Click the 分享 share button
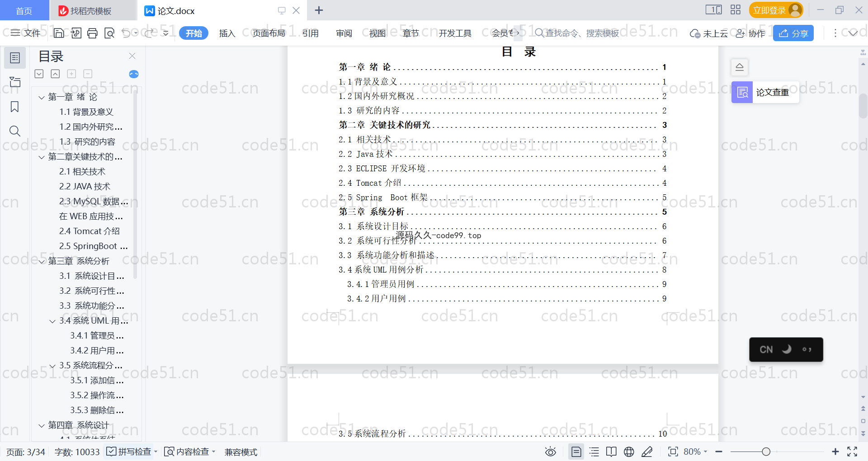 pos(793,33)
